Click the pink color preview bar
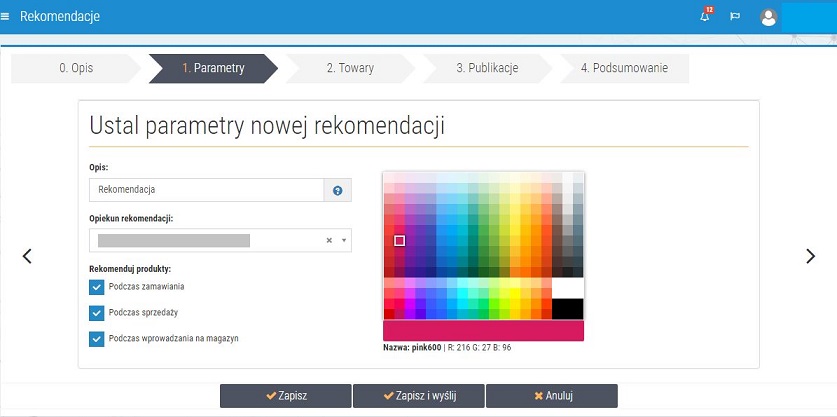This screenshot has height=417, width=837. pos(483,331)
